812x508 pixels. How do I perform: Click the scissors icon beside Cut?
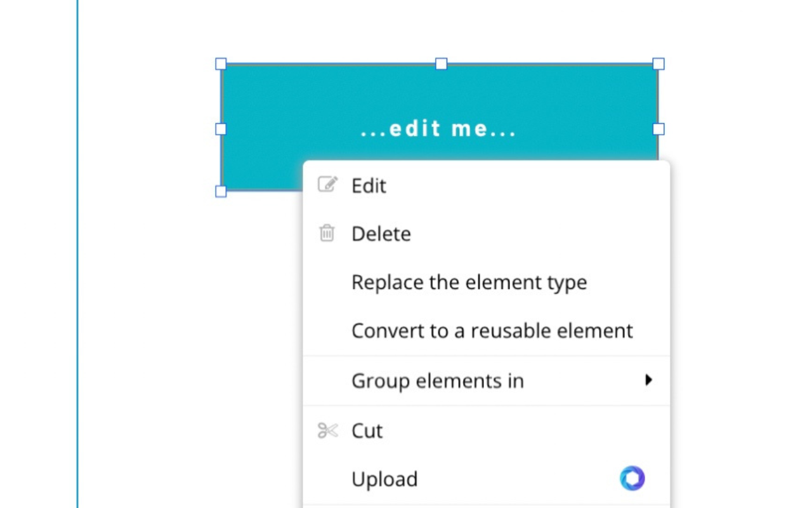[327, 431]
